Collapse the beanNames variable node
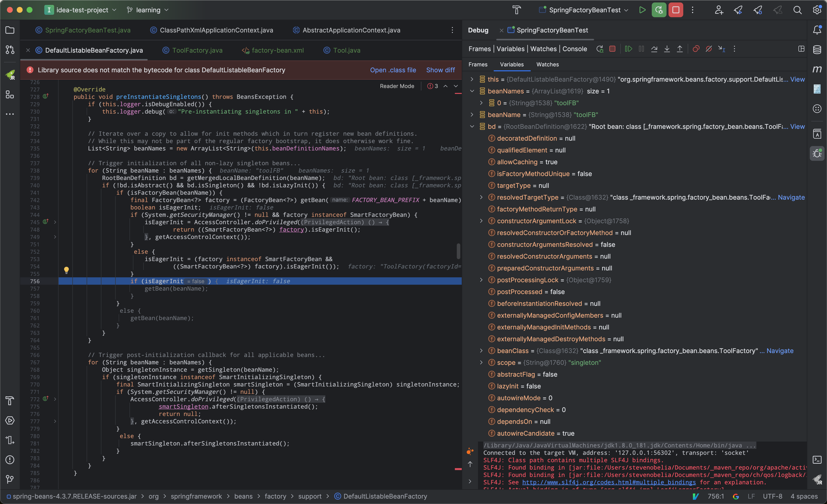Screen dimensions: 827x504 point(472,91)
